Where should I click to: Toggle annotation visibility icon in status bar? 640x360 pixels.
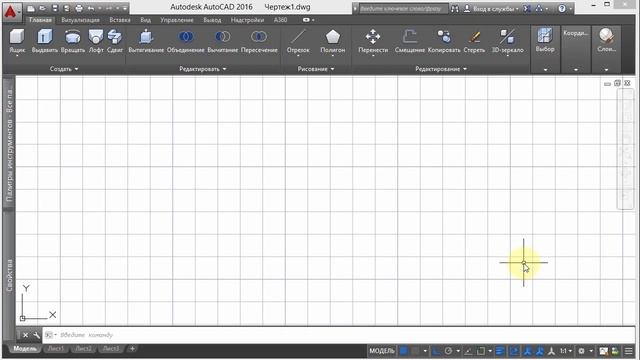point(527,351)
